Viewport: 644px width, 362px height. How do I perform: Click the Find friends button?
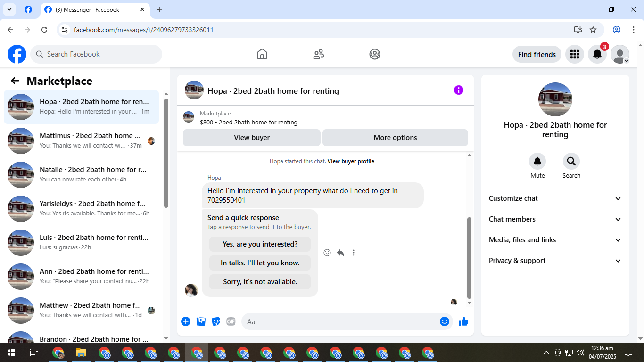[537, 54]
